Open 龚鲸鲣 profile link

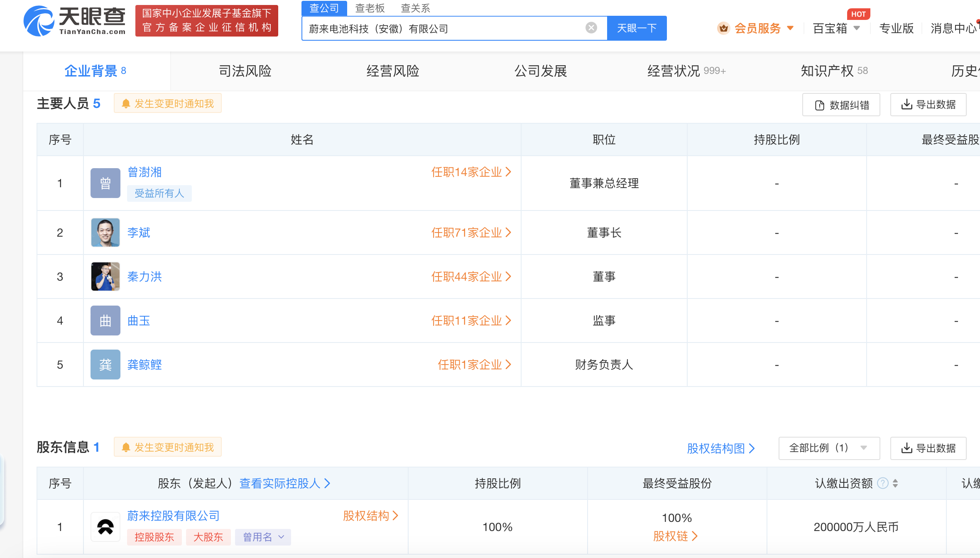click(145, 365)
